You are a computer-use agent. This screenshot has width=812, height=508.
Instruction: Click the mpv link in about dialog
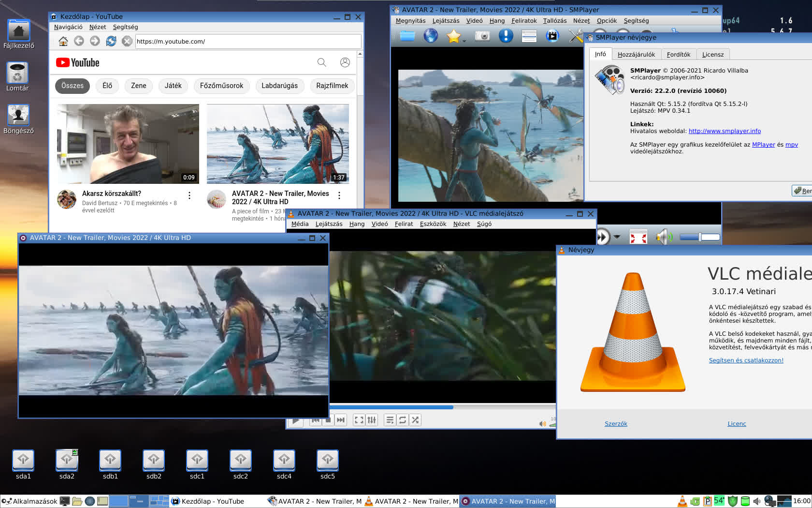[791, 145]
